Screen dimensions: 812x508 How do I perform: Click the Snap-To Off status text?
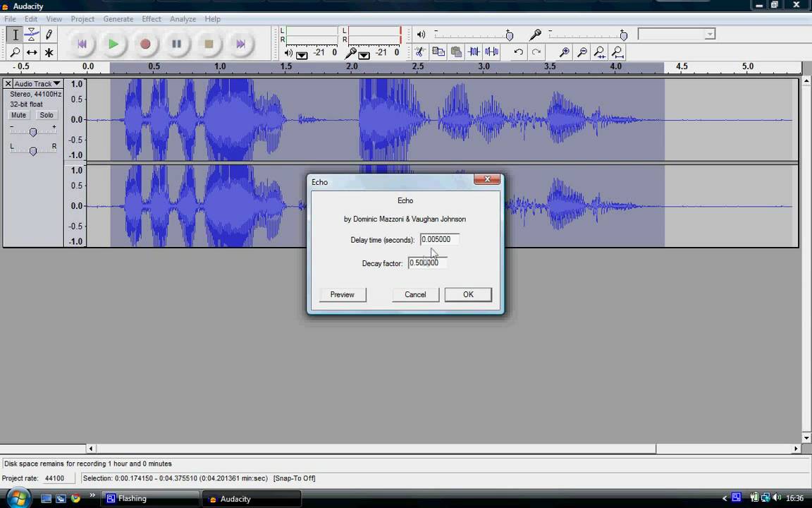[294, 478]
